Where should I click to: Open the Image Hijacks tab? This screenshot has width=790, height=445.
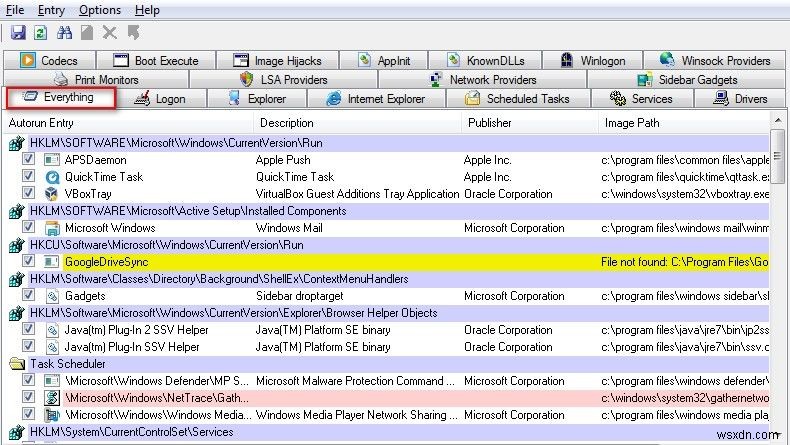(277, 60)
